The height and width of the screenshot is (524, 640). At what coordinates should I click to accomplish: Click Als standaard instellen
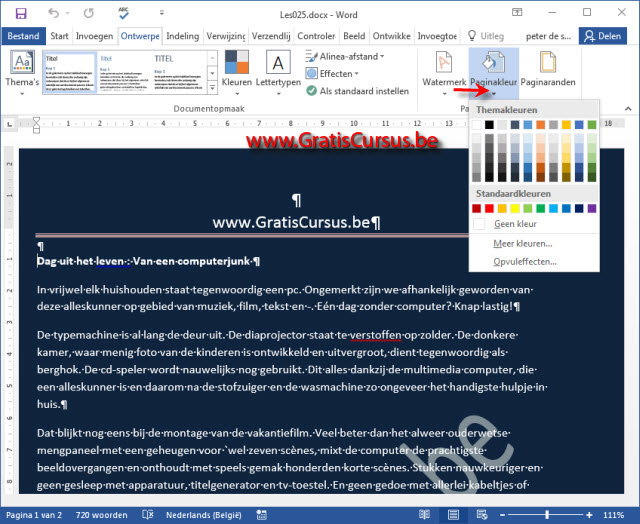click(x=358, y=91)
